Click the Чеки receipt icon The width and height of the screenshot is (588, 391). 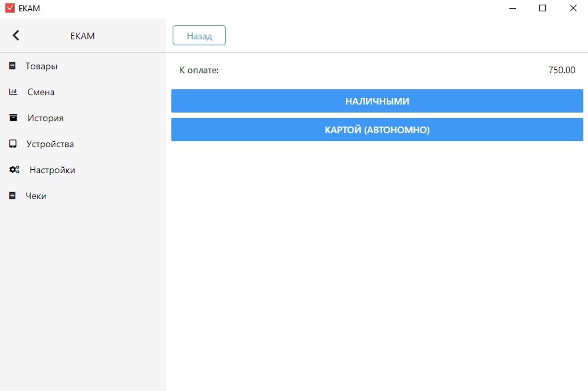pos(13,196)
